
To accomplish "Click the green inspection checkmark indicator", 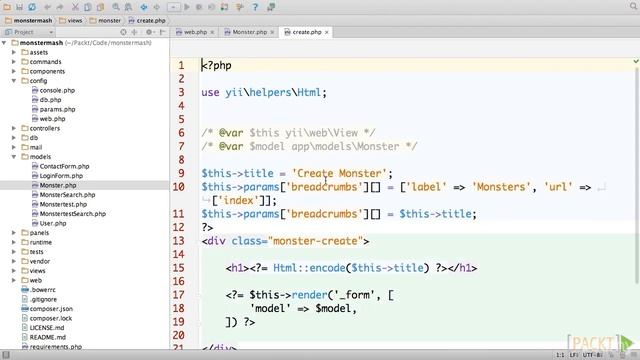I will tap(636, 61).
